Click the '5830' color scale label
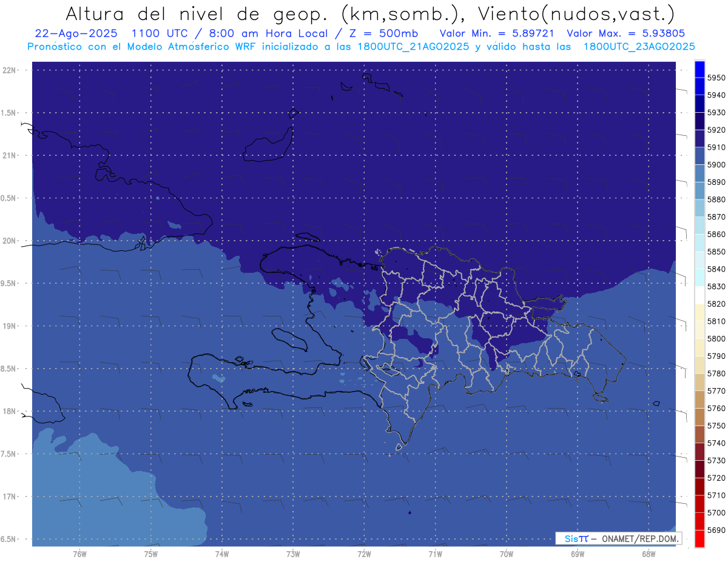The image size is (728, 562). click(x=716, y=286)
